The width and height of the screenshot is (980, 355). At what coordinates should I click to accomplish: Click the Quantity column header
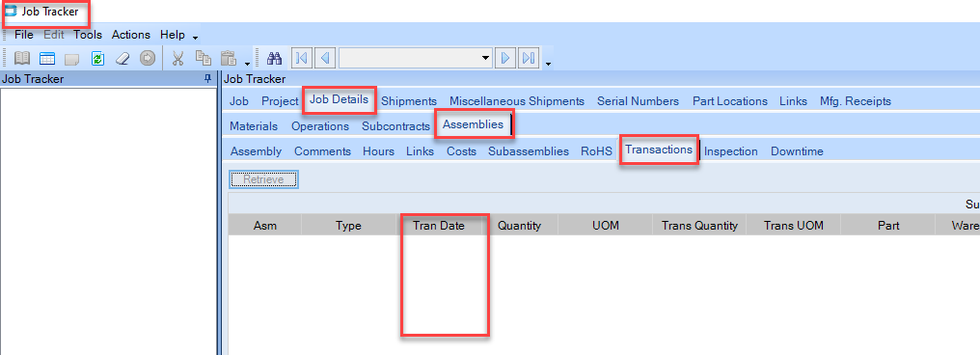(x=519, y=226)
